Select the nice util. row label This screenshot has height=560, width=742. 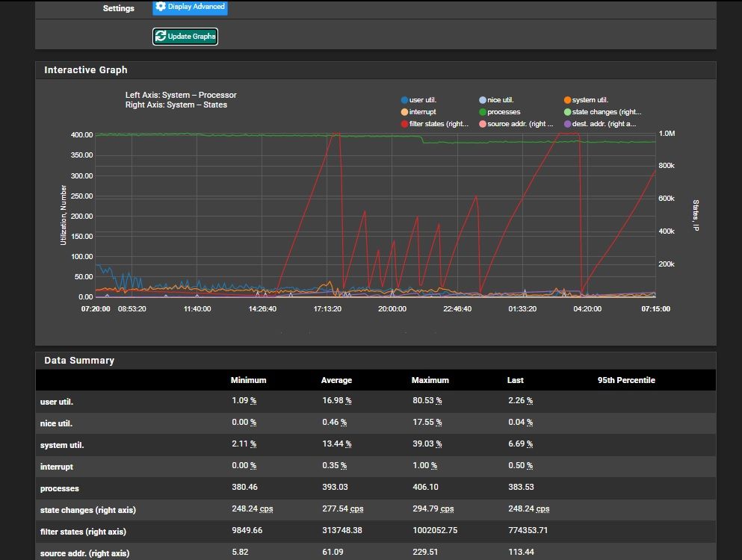(56, 424)
